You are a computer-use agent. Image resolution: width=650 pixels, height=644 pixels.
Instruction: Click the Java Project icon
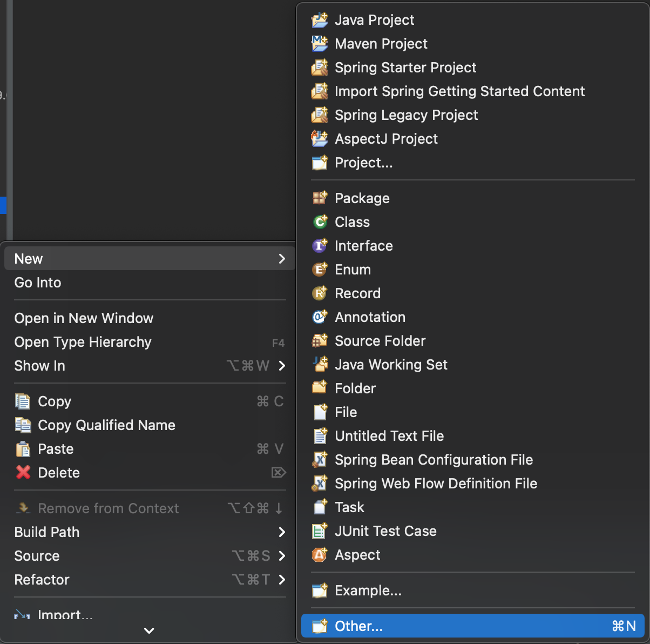click(320, 20)
